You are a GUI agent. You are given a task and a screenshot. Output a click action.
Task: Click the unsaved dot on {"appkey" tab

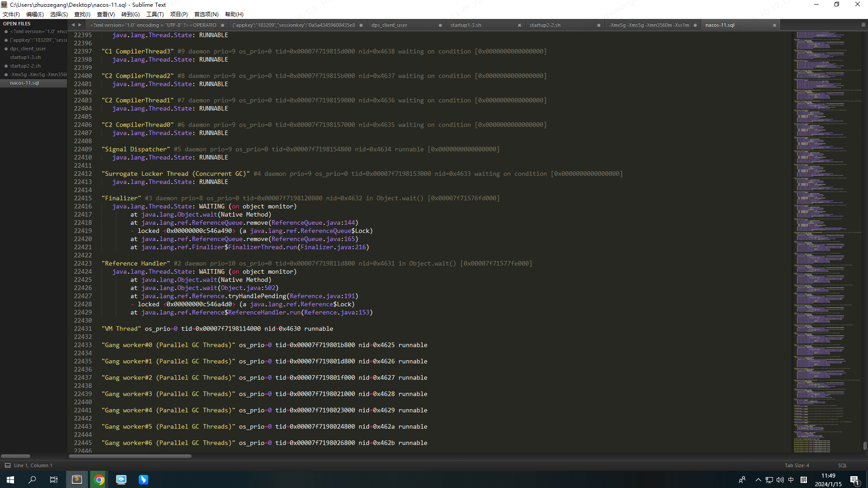tap(361, 25)
